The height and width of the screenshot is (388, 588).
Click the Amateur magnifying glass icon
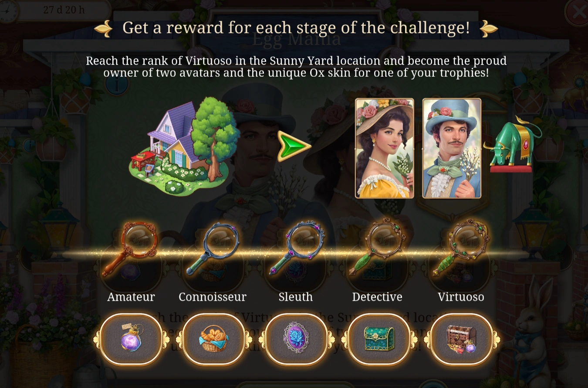pyautogui.click(x=130, y=249)
